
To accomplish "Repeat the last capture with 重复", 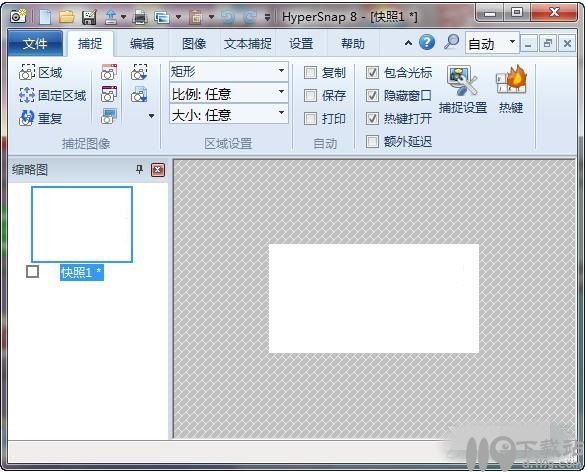I will [40, 118].
